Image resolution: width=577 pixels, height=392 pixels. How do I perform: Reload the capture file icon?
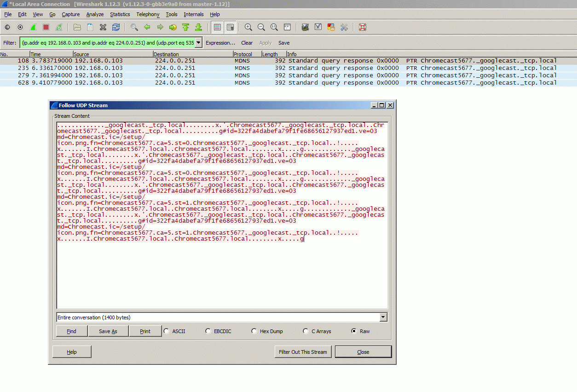(116, 27)
